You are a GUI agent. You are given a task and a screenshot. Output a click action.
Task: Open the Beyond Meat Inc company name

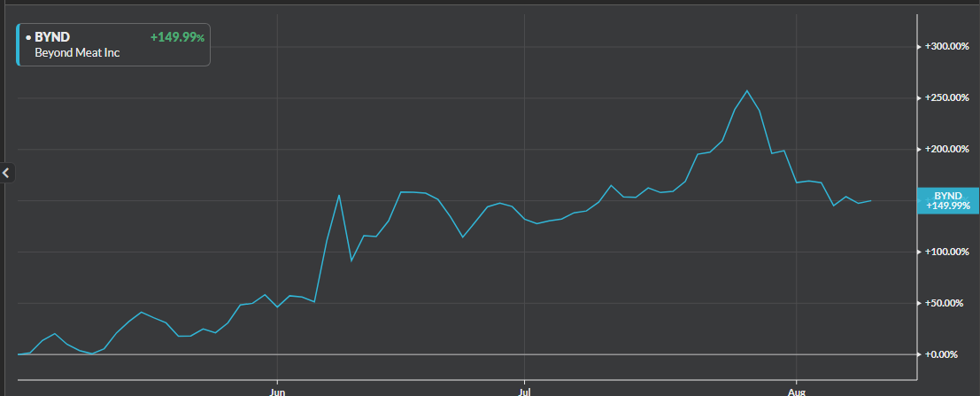(x=77, y=52)
